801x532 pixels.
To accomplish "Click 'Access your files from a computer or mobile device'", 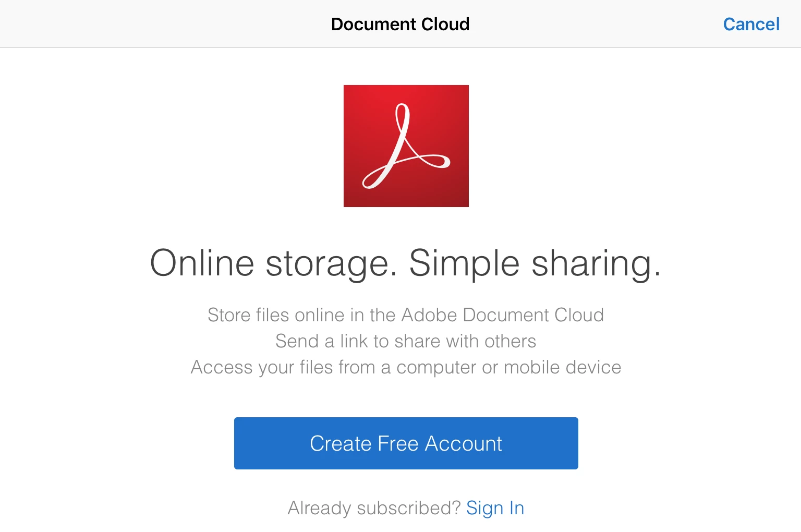I will click(x=405, y=368).
